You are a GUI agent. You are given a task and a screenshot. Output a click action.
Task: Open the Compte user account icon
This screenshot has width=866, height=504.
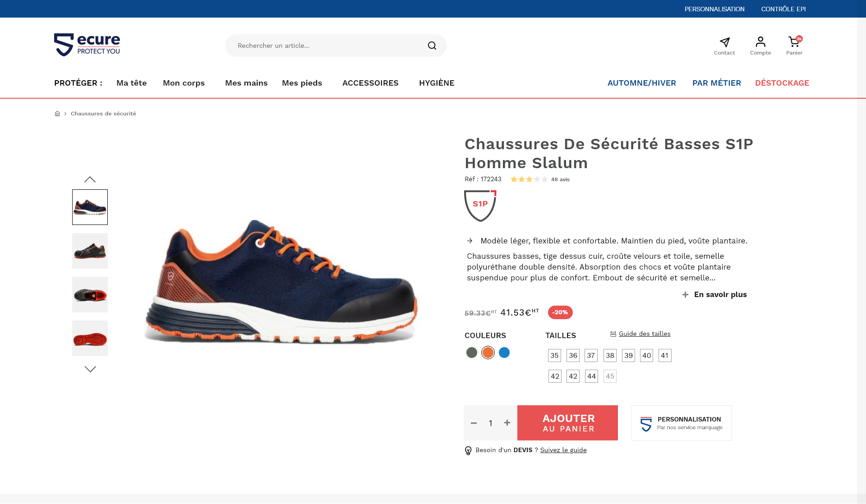tap(760, 42)
